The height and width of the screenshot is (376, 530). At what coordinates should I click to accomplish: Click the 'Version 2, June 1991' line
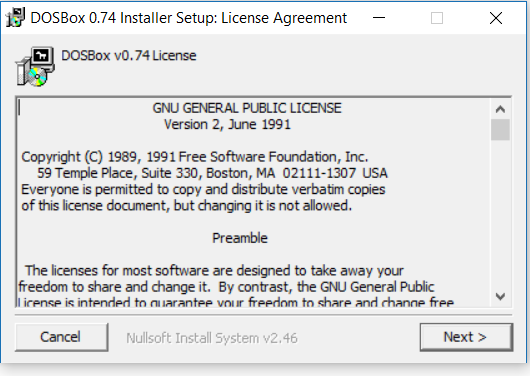coord(227,124)
